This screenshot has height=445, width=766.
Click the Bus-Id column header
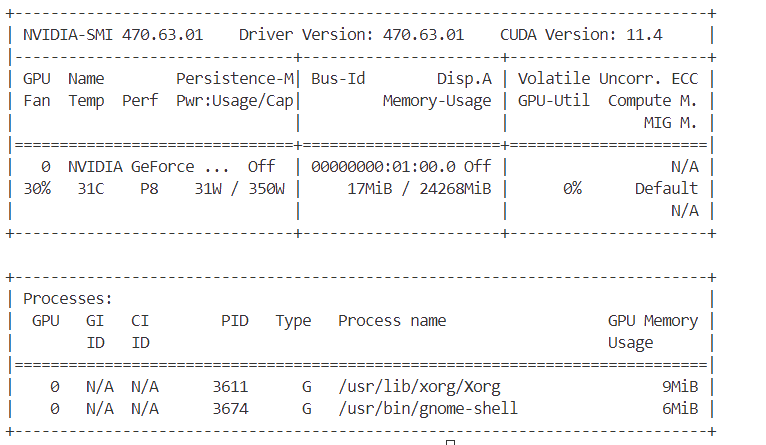pyautogui.click(x=337, y=78)
